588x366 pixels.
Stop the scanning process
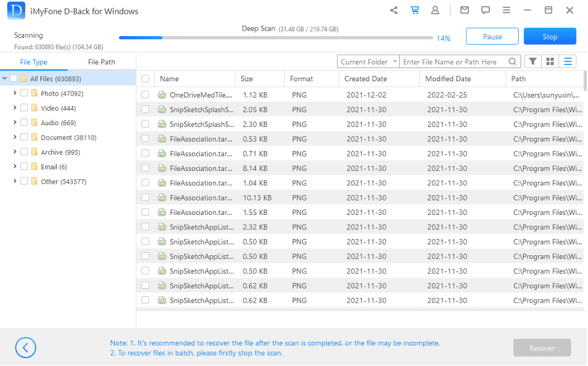click(x=549, y=36)
